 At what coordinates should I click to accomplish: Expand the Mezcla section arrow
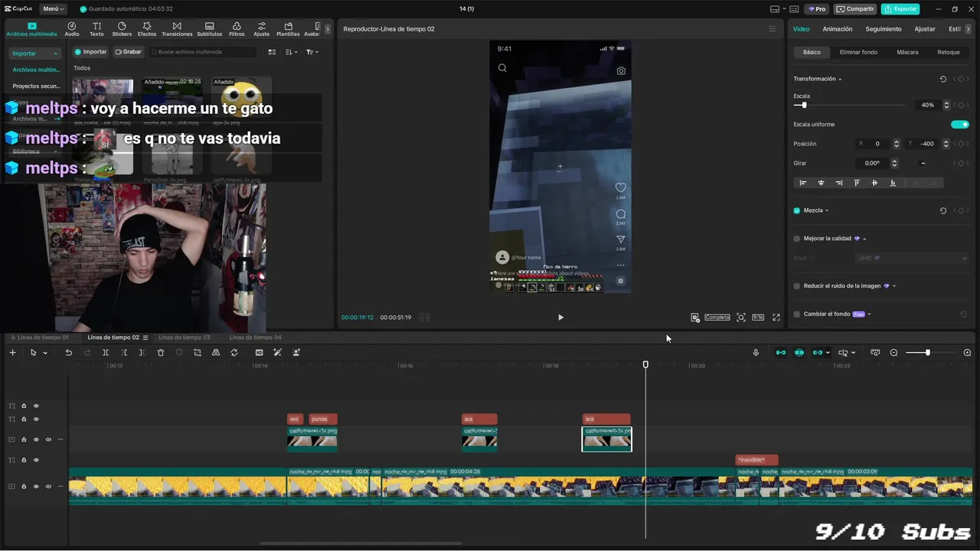click(827, 210)
